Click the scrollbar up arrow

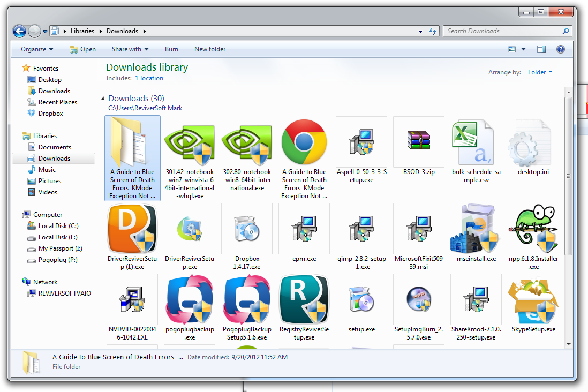coord(569,92)
